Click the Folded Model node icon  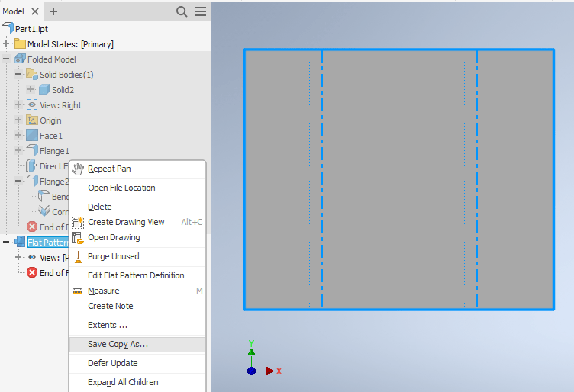click(x=20, y=59)
